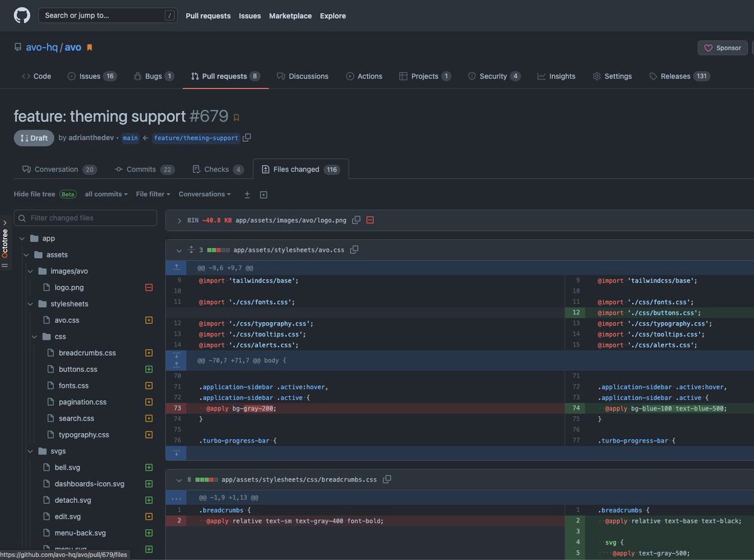This screenshot has height=560, width=754.
Task: Click the square dot icon in diff toolbar
Action: (264, 195)
